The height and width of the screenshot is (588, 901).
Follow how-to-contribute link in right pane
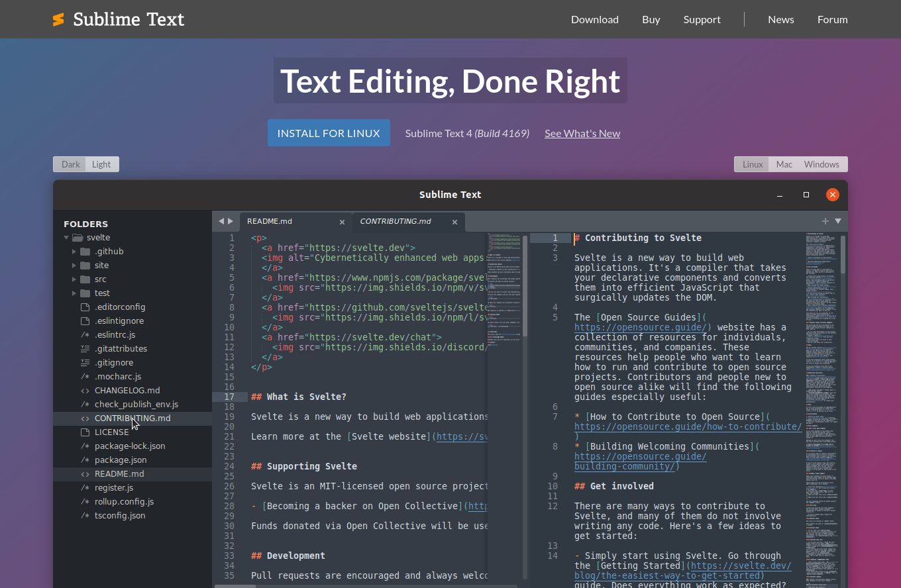pos(688,426)
